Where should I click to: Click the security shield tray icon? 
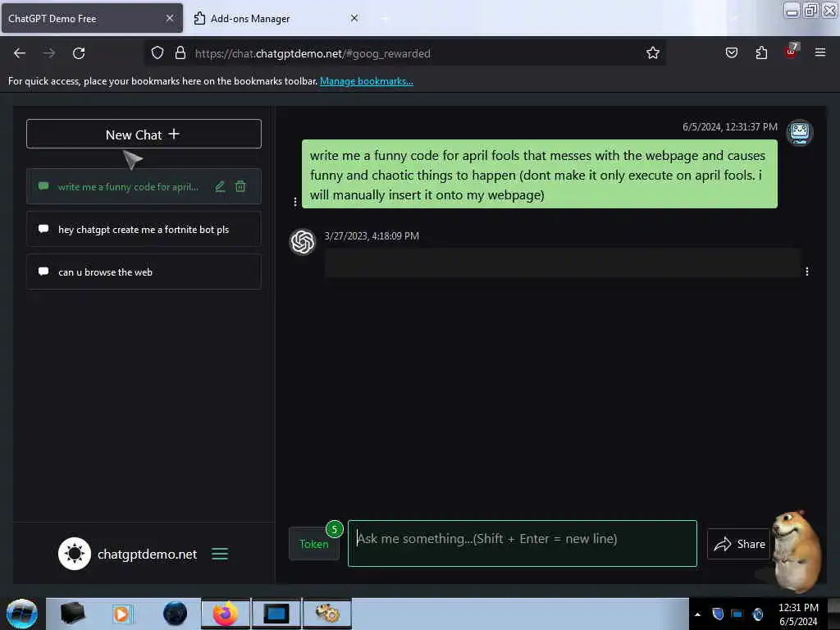[718, 614]
